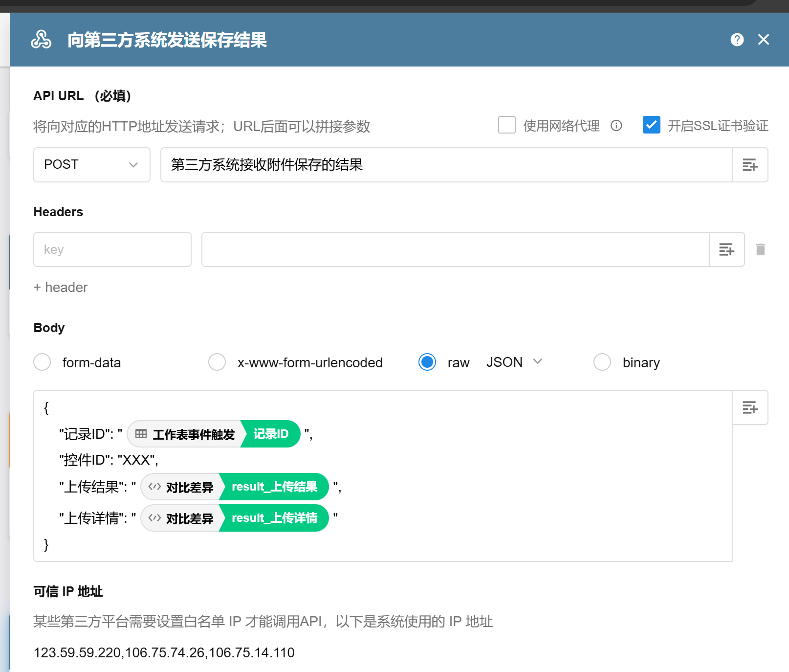Open the insert-field icon for Body editor

click(x=750, y=407)
